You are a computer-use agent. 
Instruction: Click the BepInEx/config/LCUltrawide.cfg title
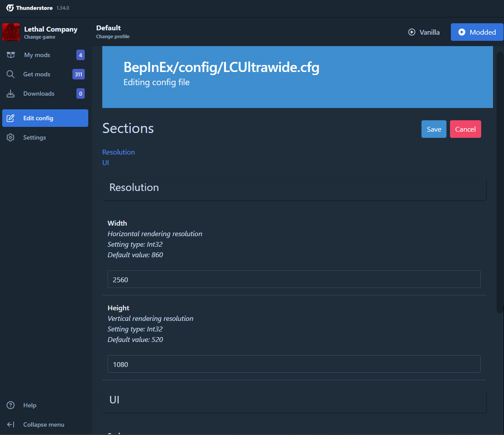(x=221, y=67)
